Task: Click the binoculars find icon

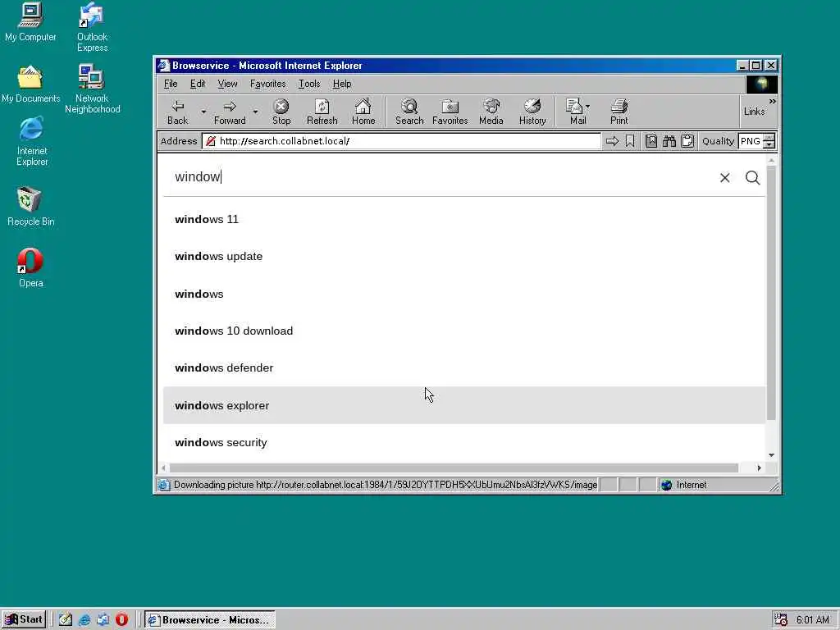Action: 669,141
